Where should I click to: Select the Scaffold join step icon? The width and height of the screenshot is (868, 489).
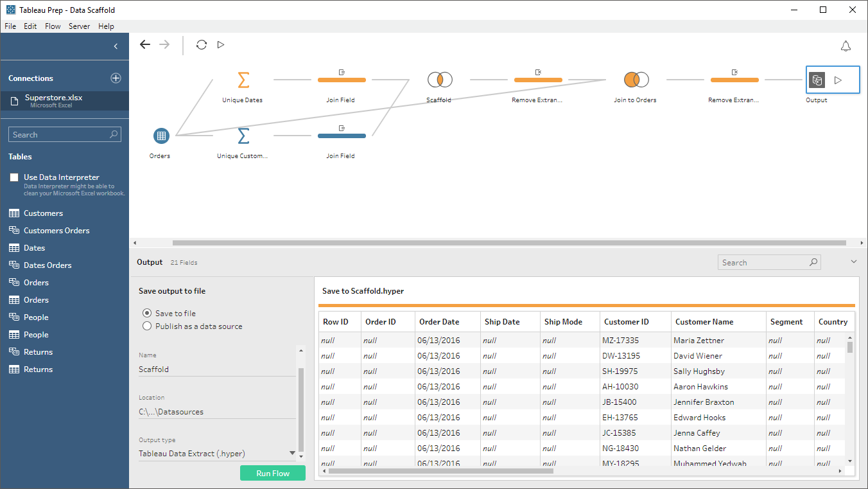tap(440, 80)
